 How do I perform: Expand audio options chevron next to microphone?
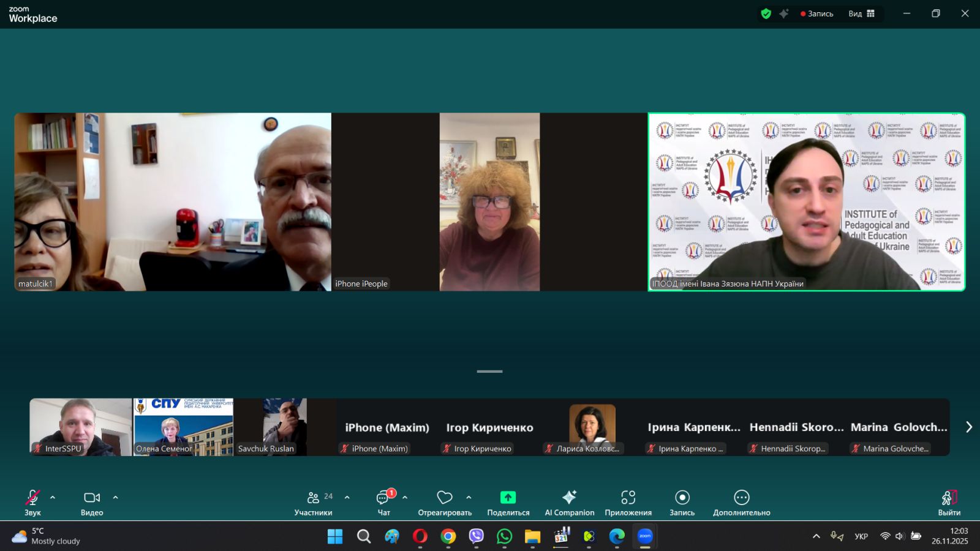tap(53, 497)
